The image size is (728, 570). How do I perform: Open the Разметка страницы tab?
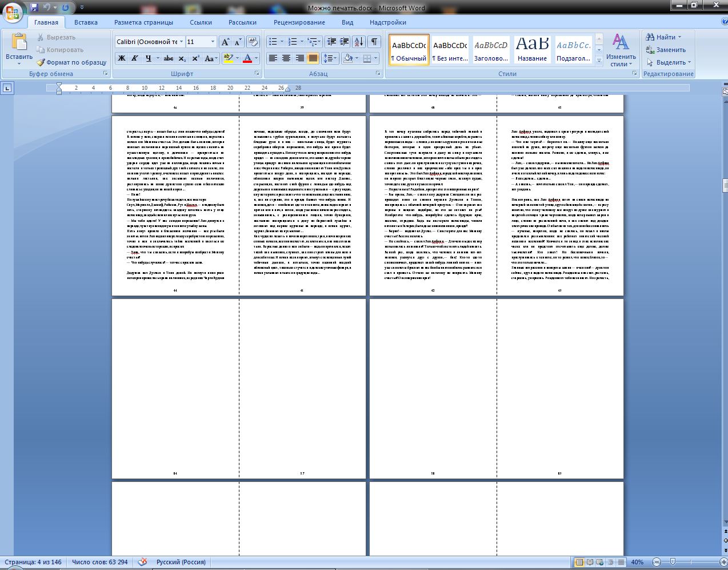click(143, 22)
